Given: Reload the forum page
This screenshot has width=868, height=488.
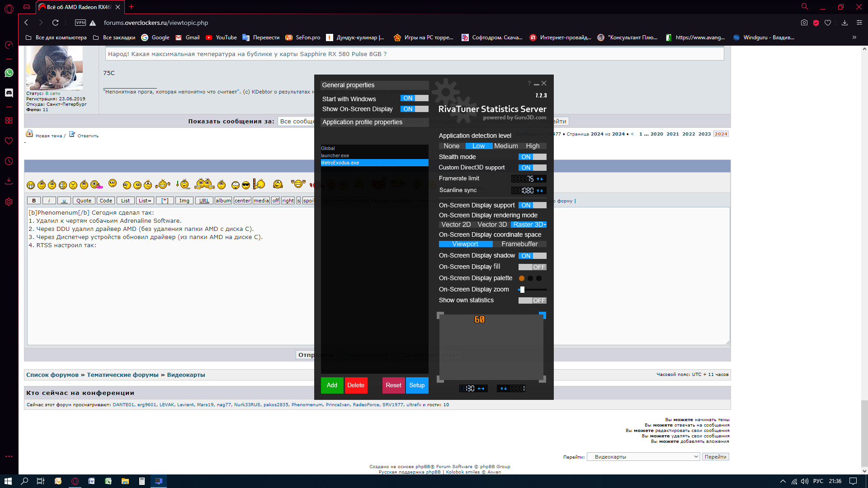Looking at the screenshot, I should coord(55,23).
